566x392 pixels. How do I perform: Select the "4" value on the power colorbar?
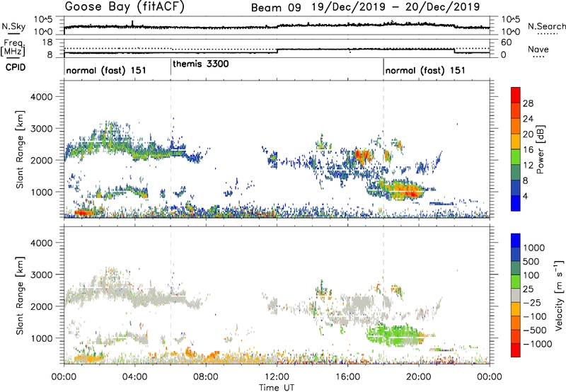click(x=526, y=196)
